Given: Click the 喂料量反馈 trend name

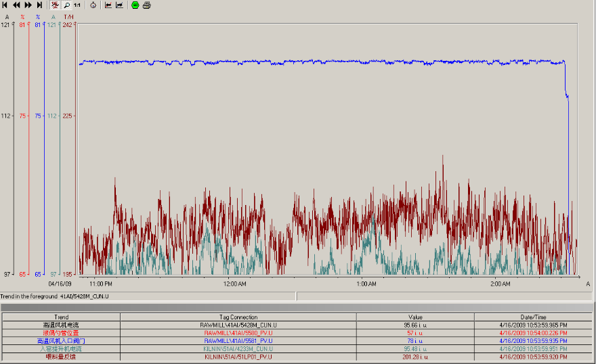Looking at the screenshot, I should pos(61,357).
